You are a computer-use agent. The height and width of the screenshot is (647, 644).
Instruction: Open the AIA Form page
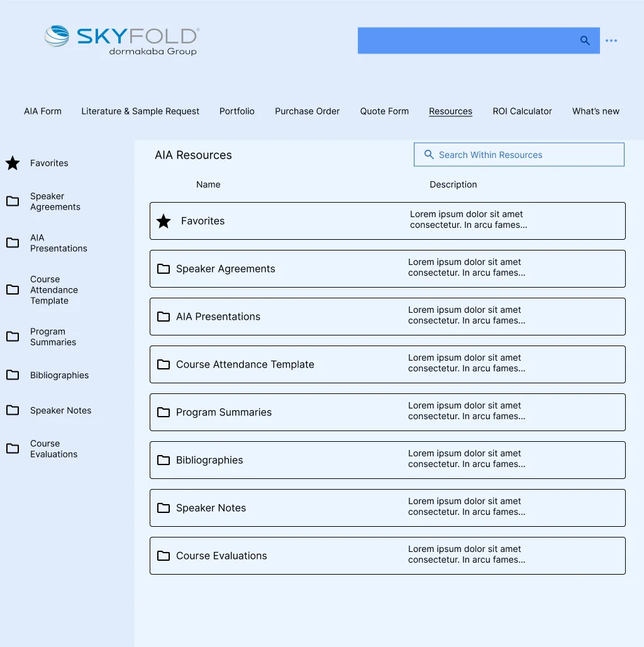[x=42, y=111]
